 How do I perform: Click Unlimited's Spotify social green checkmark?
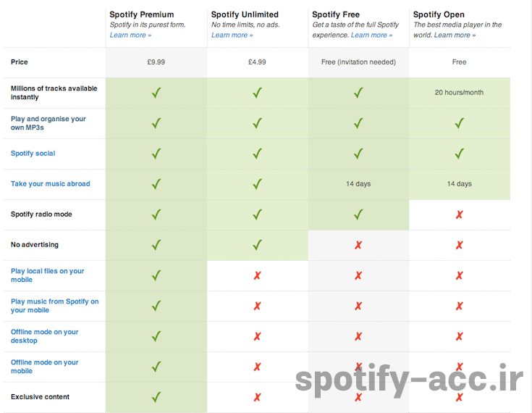coord(257,154)
